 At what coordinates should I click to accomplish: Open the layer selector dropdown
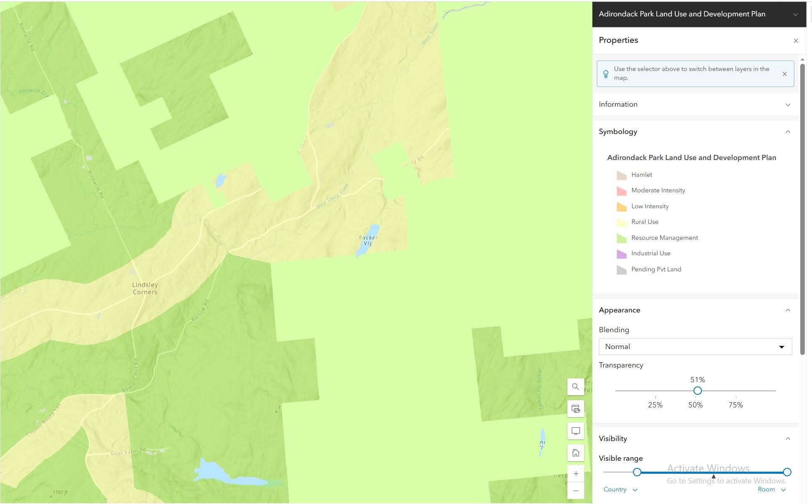(795, 14)
